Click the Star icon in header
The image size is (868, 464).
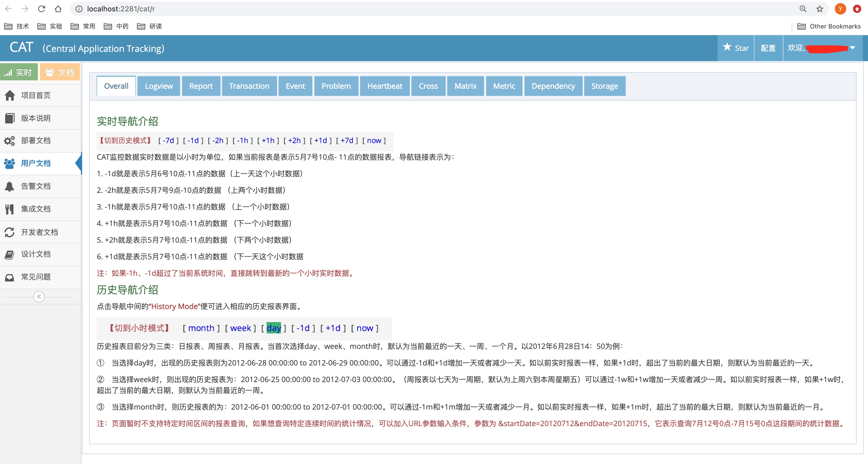point(727,47)
